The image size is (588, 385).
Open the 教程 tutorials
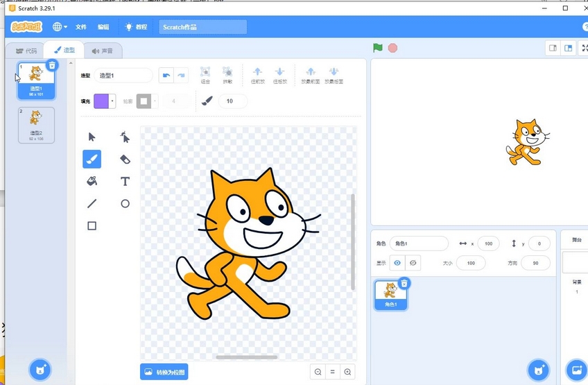pos(137,27)
